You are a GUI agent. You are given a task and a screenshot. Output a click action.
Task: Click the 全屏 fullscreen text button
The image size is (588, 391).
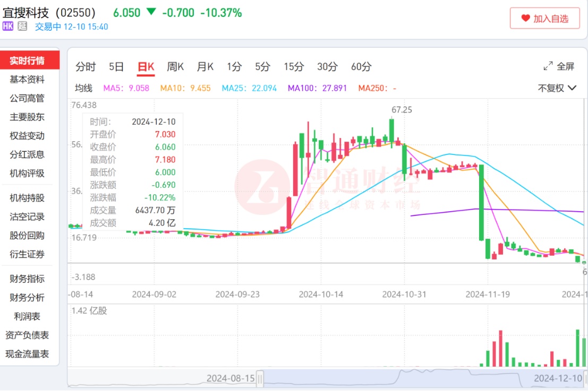(x=565, y=67)
